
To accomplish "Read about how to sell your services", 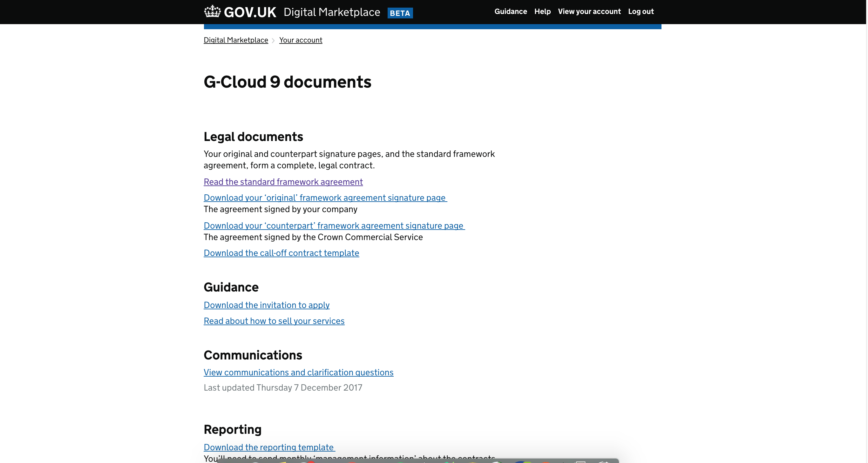I will (x=274, y=321).
